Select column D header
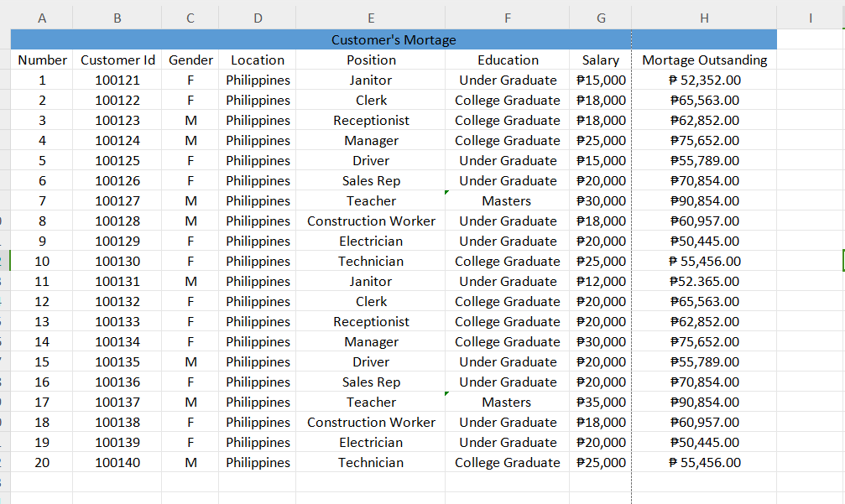845x504 pixels. pyautogui.click(x=258, y=18)
